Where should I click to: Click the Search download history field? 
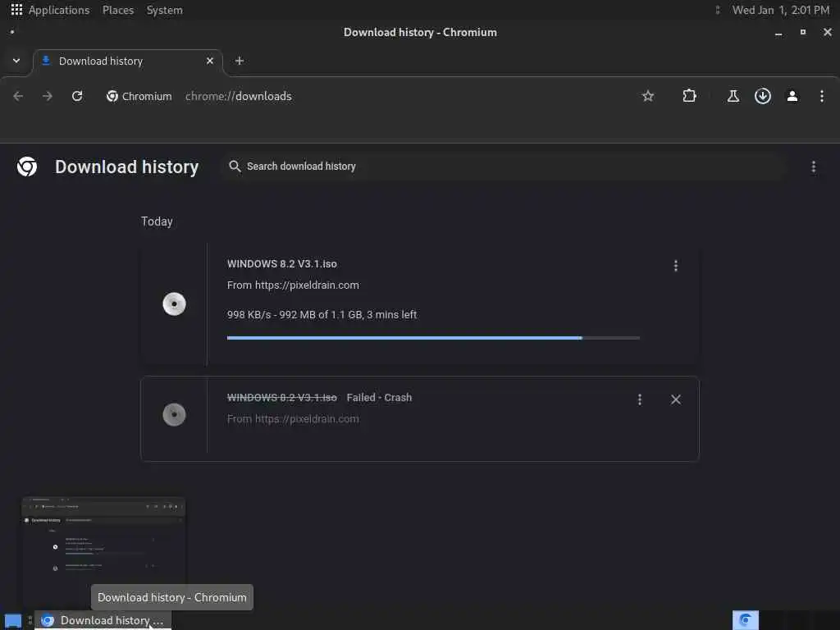click(504, 167)
